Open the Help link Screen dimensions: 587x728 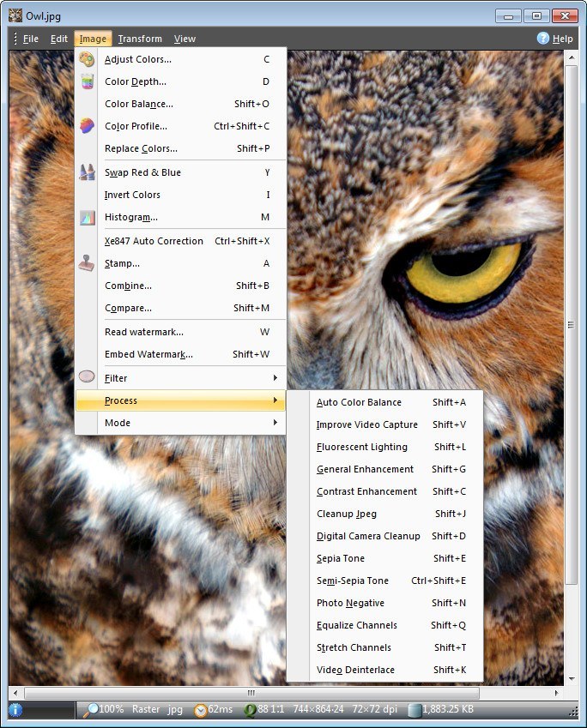[x=562, y=39]
